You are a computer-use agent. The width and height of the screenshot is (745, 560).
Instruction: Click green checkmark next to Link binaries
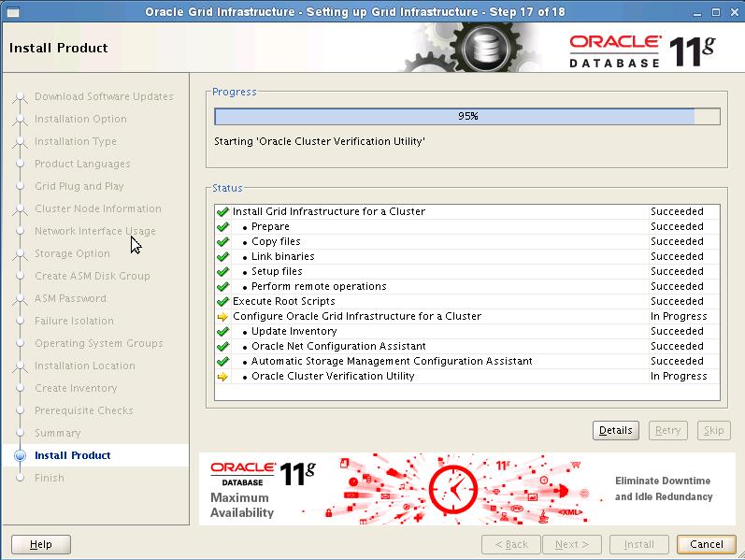222,257
